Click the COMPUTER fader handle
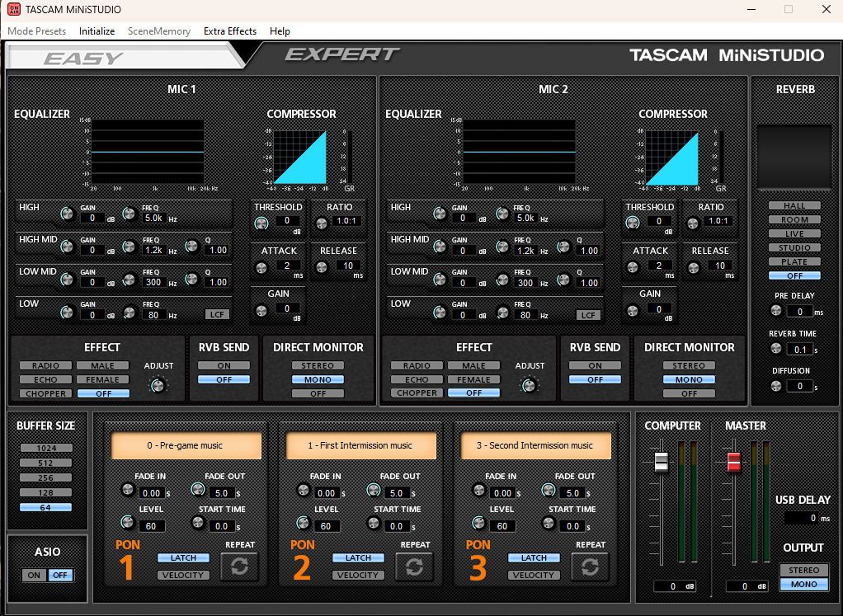843x616 pixels. click(x=662, y=462)
